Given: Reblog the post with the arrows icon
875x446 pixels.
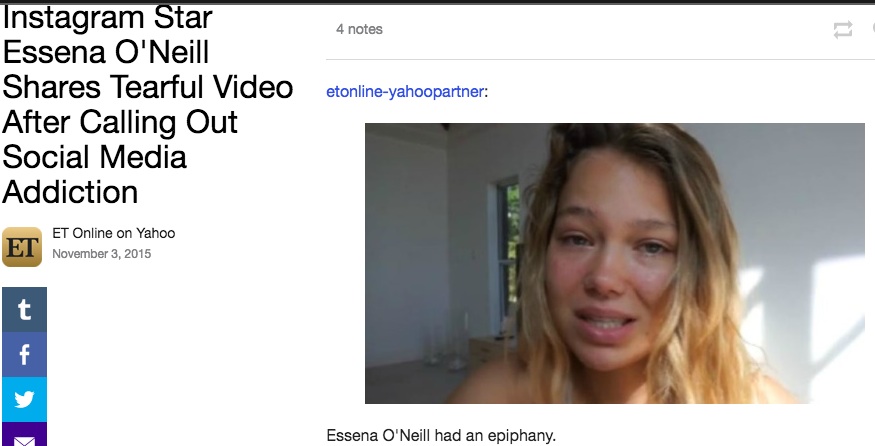Looking at the screenshot, I should point(843,30).
